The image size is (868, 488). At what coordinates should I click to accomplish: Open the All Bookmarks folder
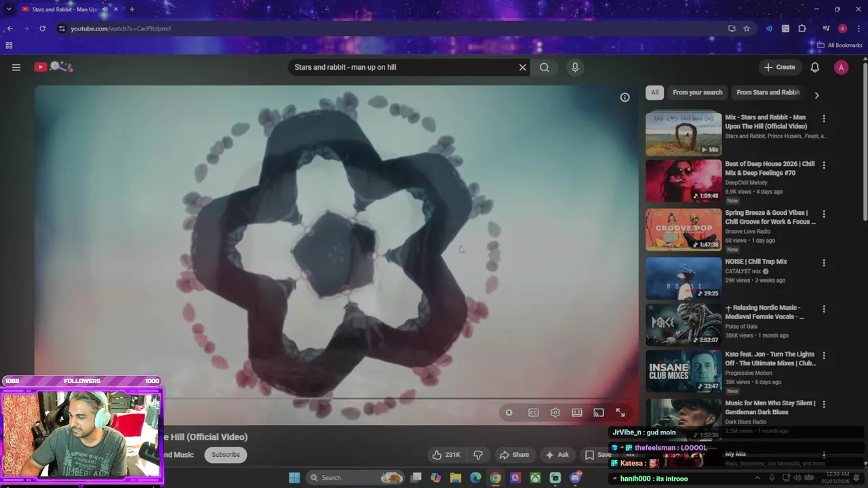click(840, 45)
